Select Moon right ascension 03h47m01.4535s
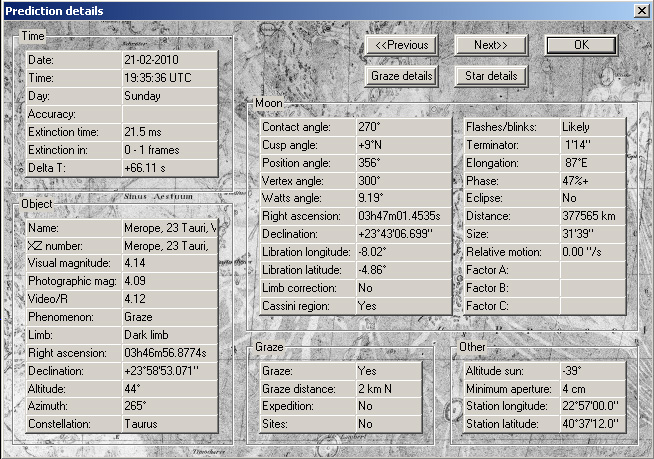Image resolution: width=654 pixels, height=459 pixels. point(404,216)
